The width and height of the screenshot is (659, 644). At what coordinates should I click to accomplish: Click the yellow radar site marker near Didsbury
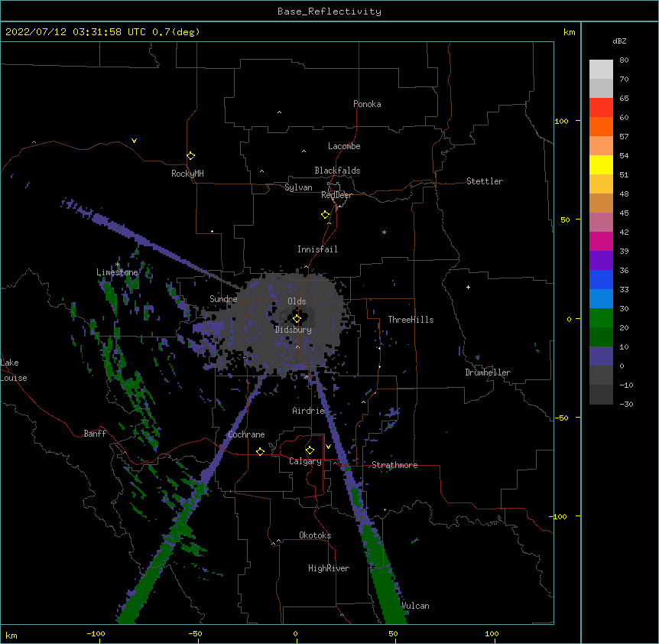tap(297, 319)
